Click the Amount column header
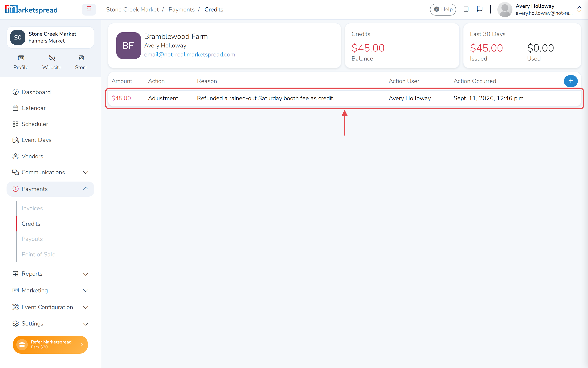Screen dimensions: 588x368 pyautogui.click(x=122, y=81)
